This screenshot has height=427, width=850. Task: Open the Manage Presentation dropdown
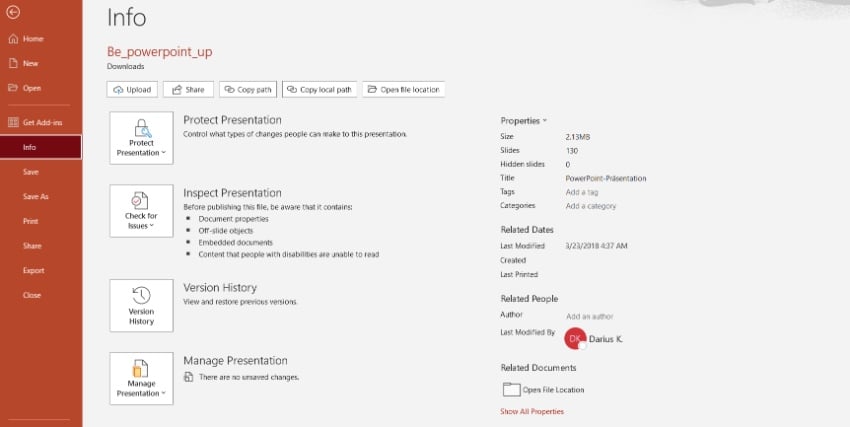(x=141, y=378)
